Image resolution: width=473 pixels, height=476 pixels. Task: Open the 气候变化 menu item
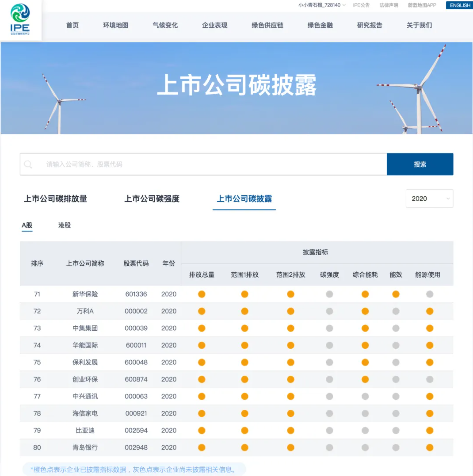click(165, 25)
